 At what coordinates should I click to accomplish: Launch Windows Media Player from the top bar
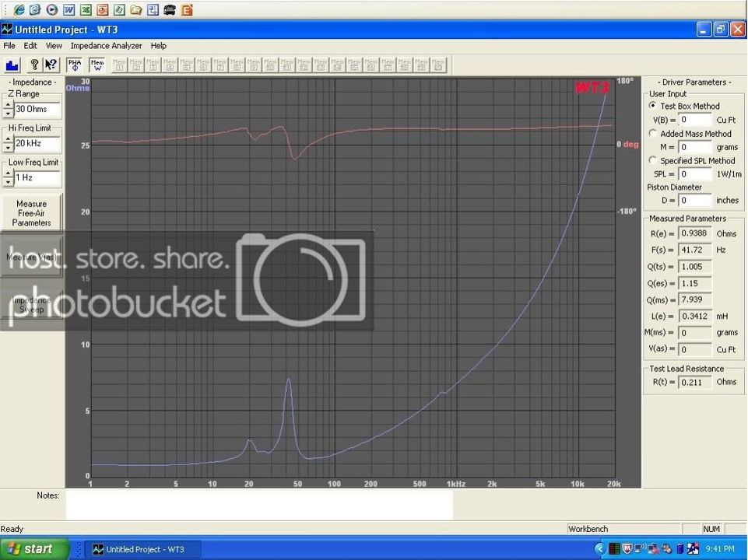[x=52, y=9]
